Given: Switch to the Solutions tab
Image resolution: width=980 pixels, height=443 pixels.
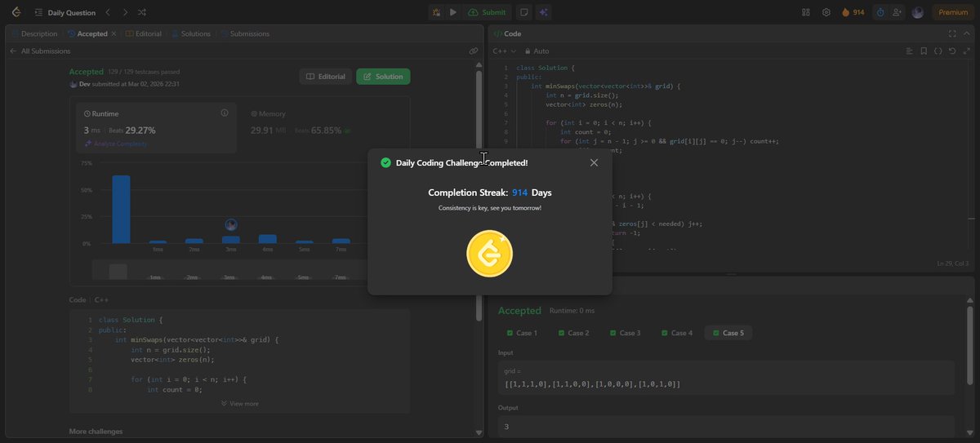Looking at the screenshot, I should click(x=190, y=33).
